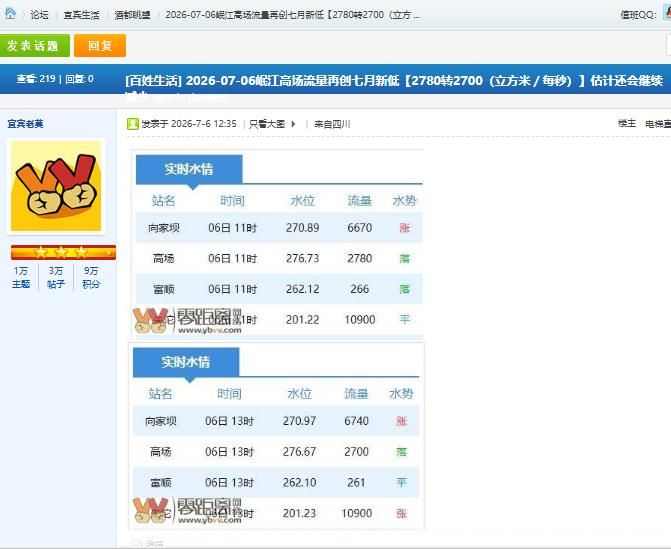The image size is (671, 549).
Task: Click the green post icon beside 发表于
Action: [133, 124]
